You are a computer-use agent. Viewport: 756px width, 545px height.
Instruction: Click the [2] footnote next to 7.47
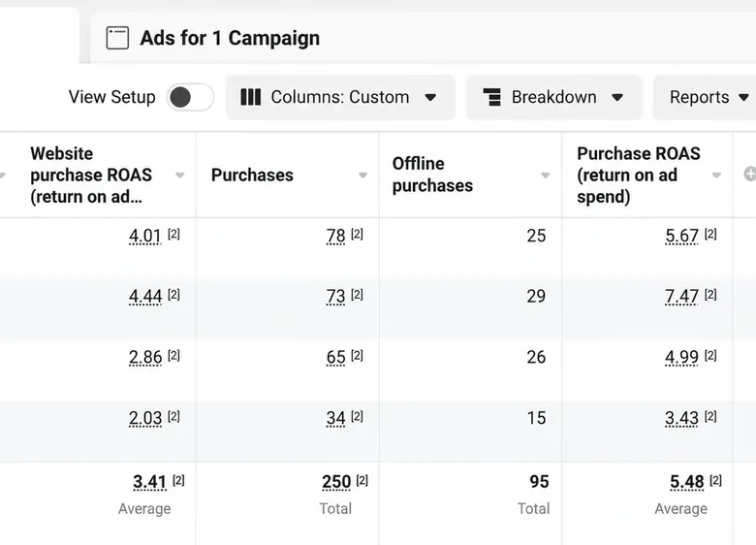pos(710,294)
